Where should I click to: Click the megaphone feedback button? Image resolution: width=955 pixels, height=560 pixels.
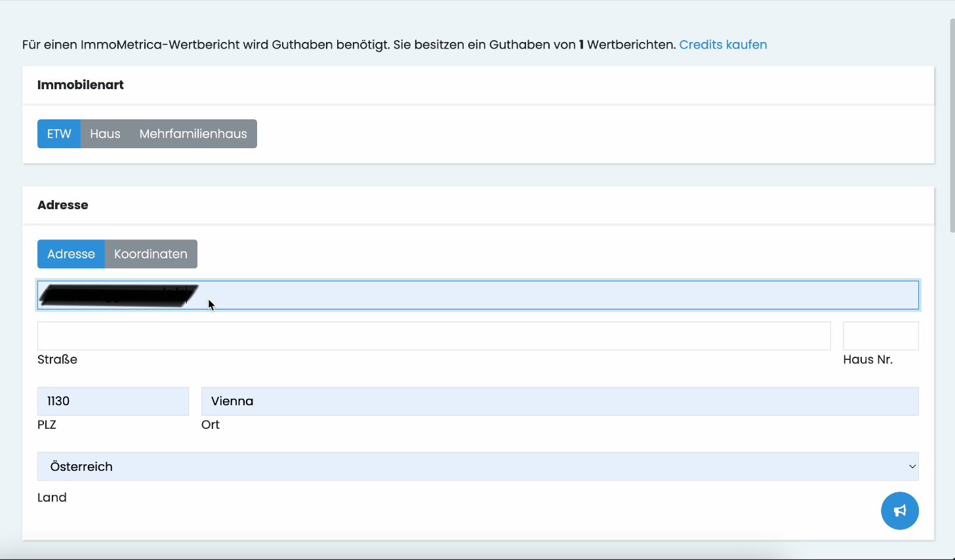coord(899,511)
